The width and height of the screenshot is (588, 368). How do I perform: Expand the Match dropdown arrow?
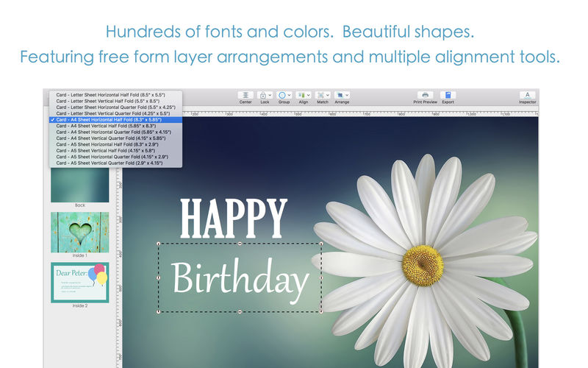tap(327, 96)
